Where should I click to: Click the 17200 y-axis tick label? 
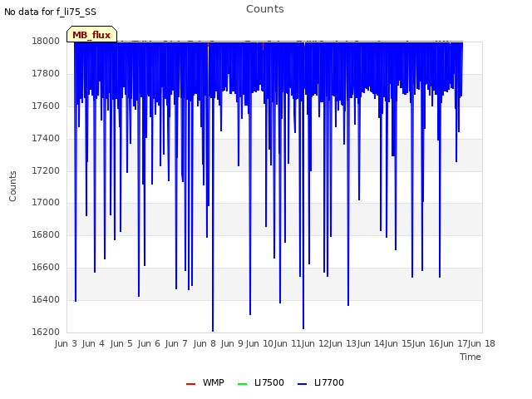[x=46, y=170]
